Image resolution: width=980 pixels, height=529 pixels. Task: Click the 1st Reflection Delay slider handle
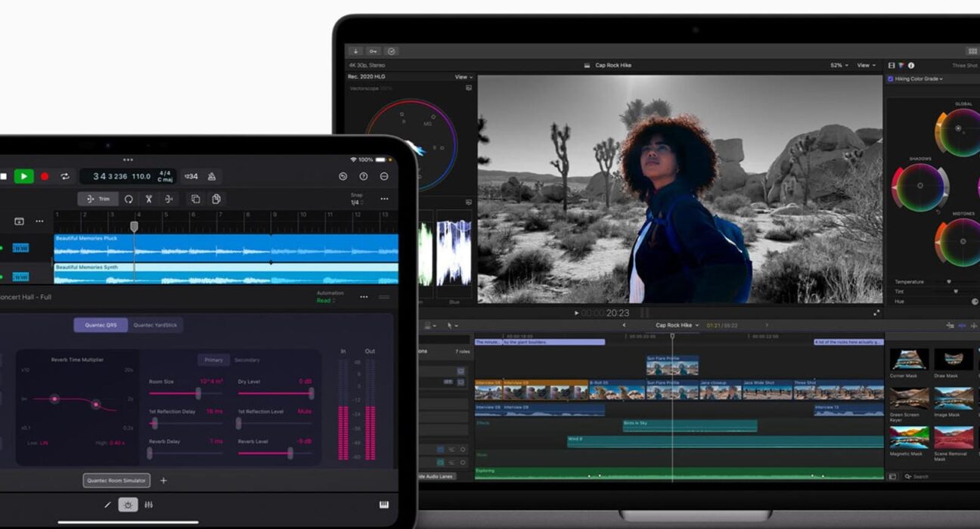(x=154, y=424)
